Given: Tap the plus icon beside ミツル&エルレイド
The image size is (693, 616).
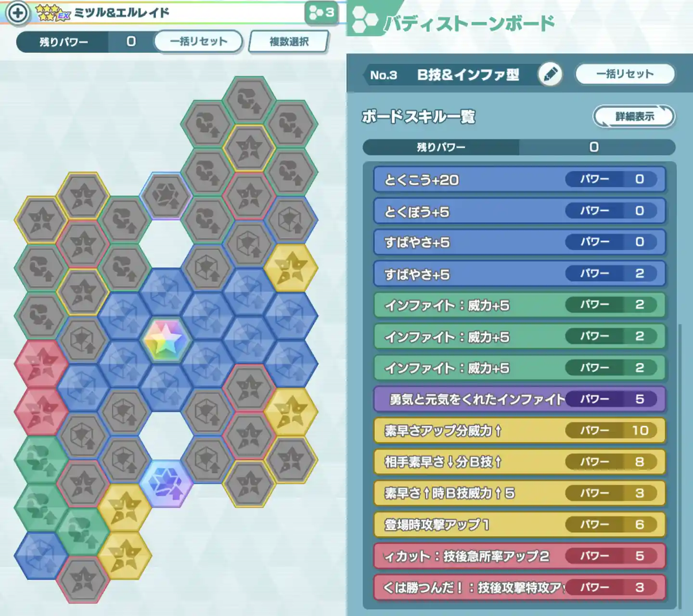Looking at the screenshot, I should point(18,13).
